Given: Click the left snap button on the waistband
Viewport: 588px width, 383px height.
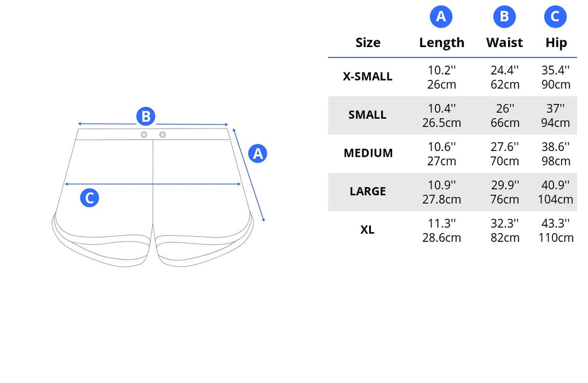Looking at the screenshot, I should click(144, 134).
